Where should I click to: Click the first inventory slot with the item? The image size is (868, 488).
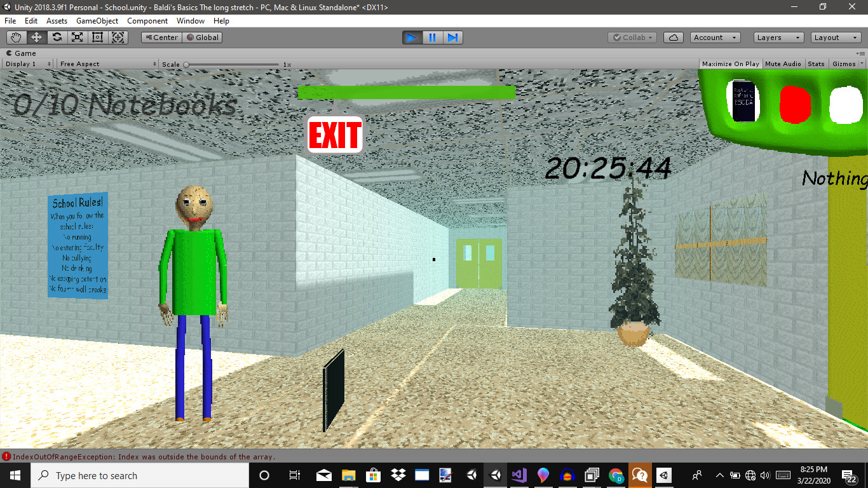[742, 101]
